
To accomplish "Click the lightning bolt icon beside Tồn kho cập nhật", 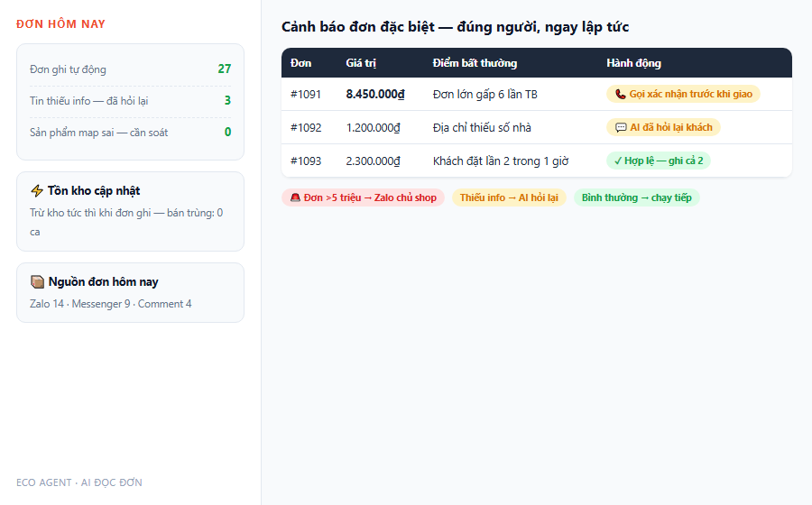I will [x=37, y=191].
